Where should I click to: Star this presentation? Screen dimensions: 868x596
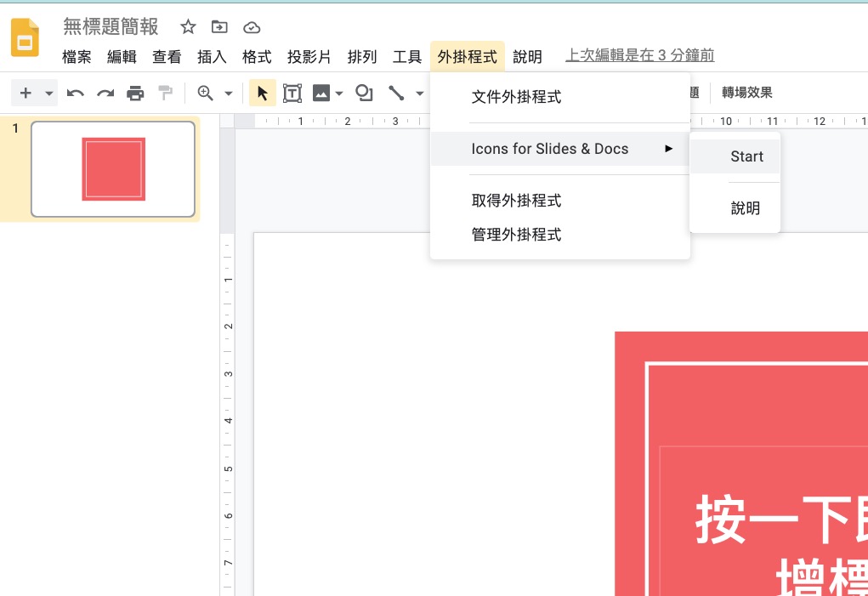click(188, 27)
